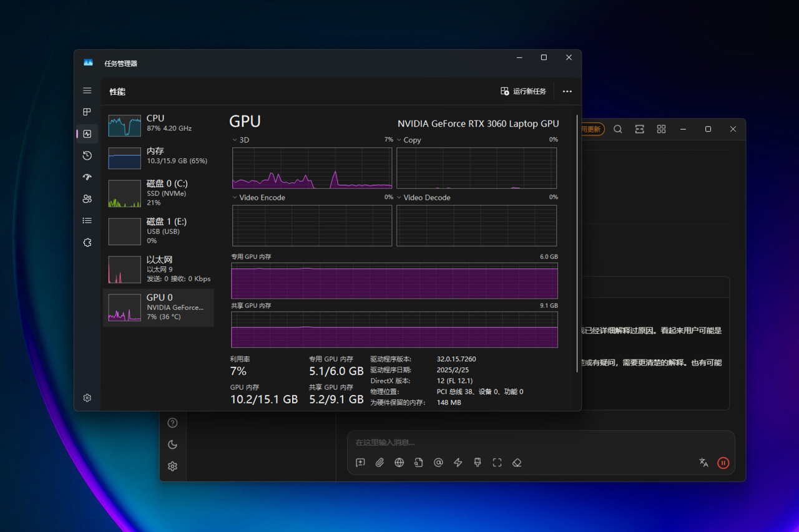The image size is (799, 532).
Task: Click the grid apps icon in chat window
Action: coord(661,129)
